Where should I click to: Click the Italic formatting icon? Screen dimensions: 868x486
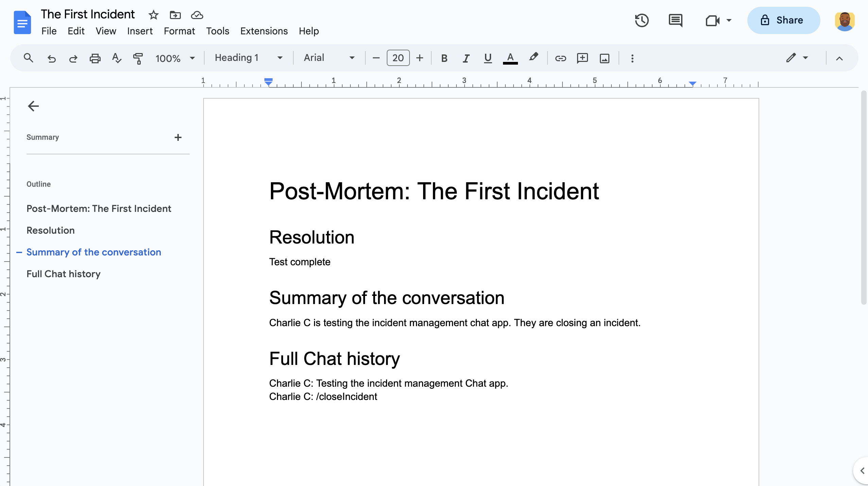click(465, 58)
